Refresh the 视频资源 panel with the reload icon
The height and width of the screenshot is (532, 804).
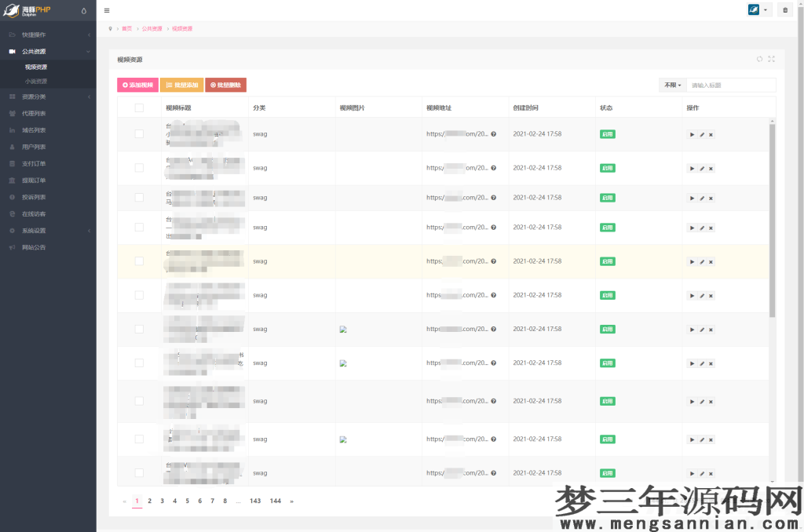pos(758,58)
